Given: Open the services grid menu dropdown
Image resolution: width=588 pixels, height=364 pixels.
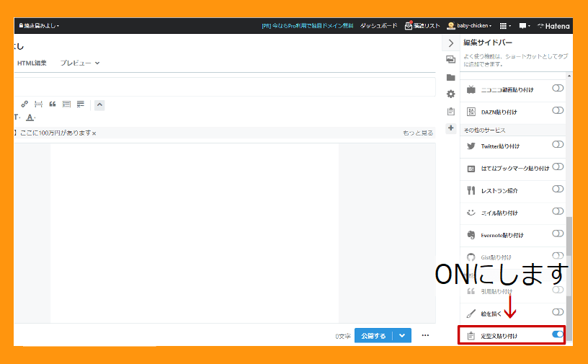Looking at the screenshot, I should [505, 25].
